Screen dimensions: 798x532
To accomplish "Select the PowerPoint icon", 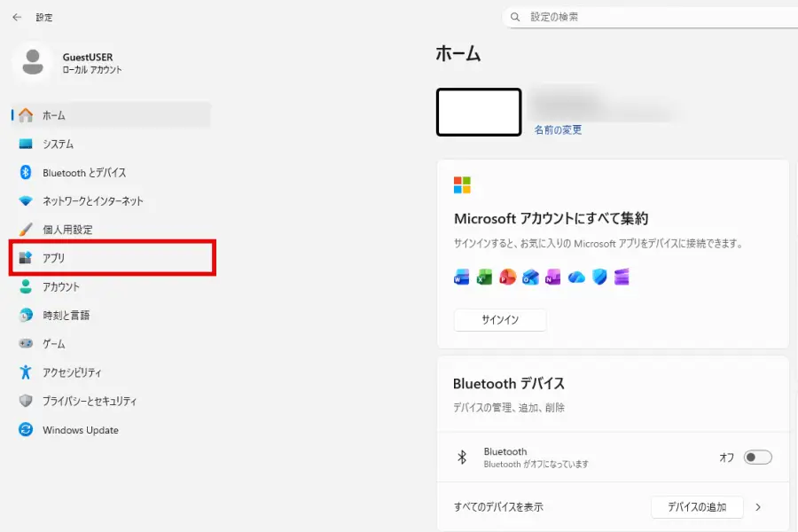I will 507,278.
